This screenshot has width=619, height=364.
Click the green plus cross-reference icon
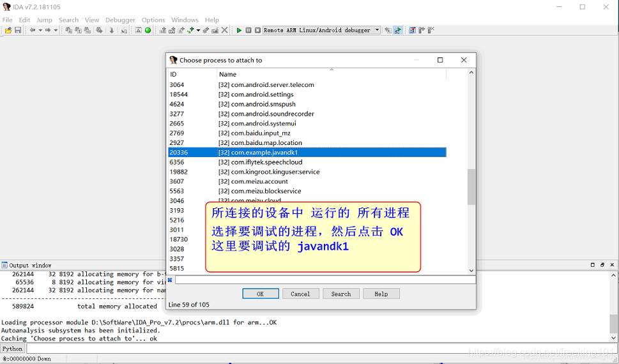(190, 30)
